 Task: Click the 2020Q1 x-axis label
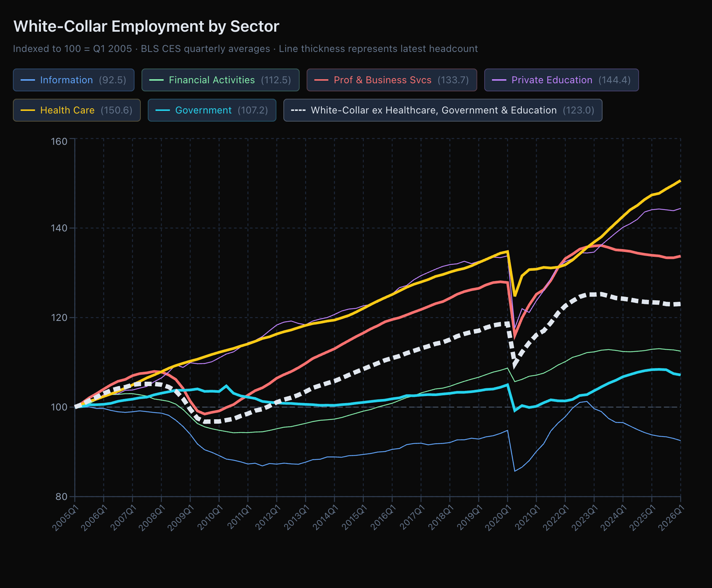click(498, 518)
